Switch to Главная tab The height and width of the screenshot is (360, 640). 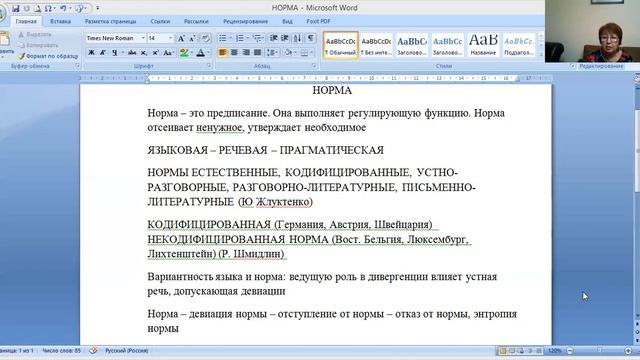(26, 21)
